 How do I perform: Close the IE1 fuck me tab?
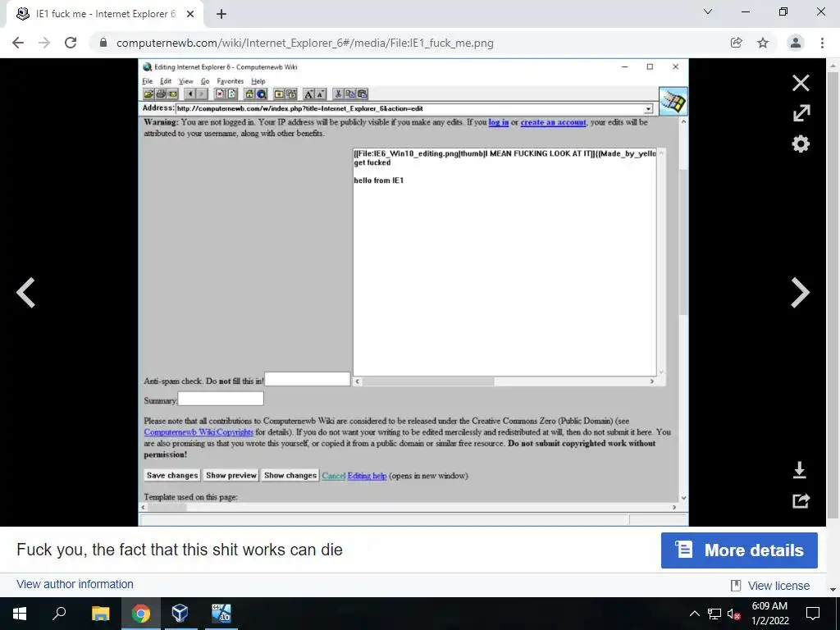pos(190,14)
